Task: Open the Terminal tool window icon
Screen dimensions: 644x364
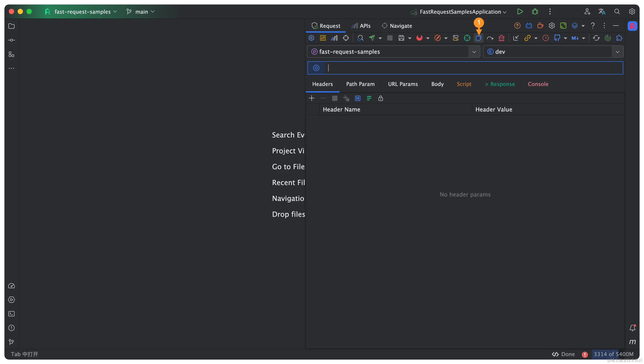Action: [x=11, y=314]
